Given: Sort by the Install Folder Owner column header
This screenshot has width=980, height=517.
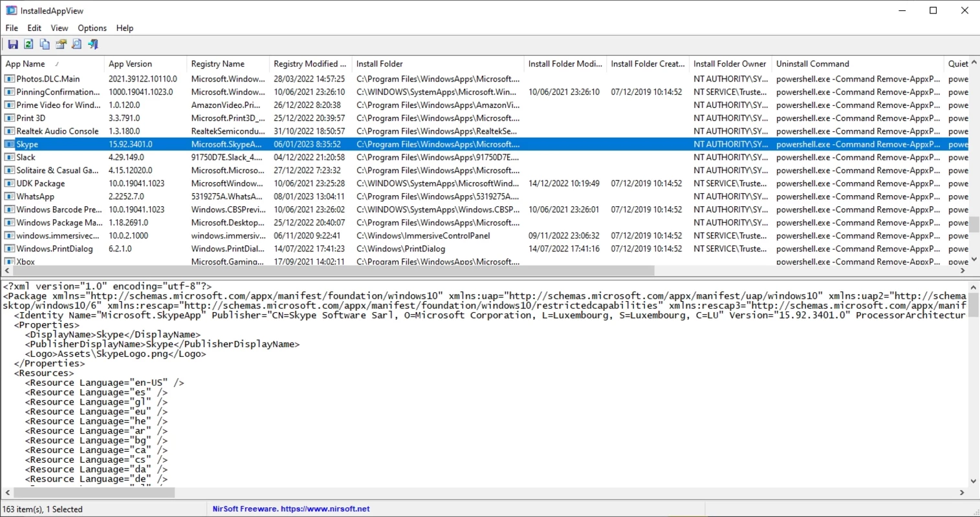Looking at the screenshot, I should coord(730,64).
